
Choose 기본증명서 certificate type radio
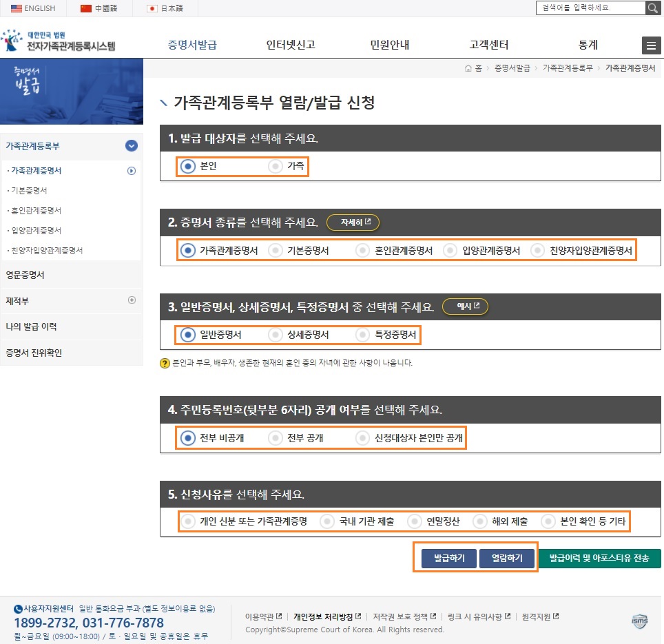[276, 251]
